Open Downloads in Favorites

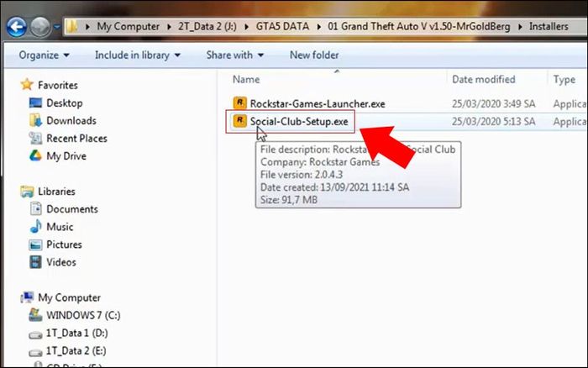(71, 121)
